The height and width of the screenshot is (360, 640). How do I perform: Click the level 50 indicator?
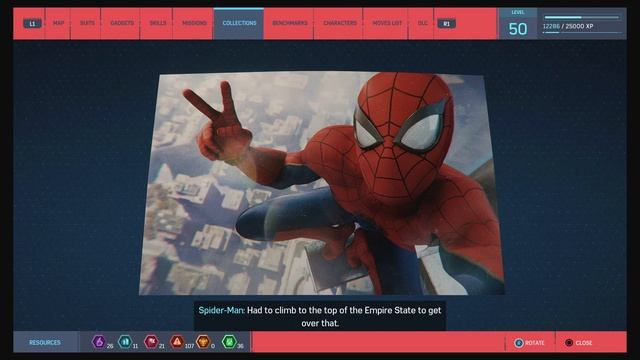pos(518,24)
